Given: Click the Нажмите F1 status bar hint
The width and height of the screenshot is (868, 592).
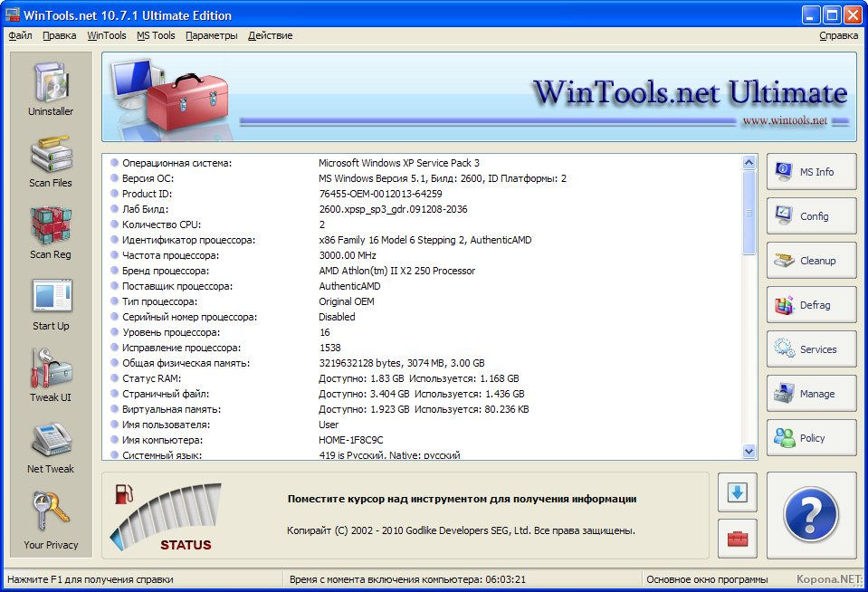Looking at the screenshot, I should click(x=91, y=579).
